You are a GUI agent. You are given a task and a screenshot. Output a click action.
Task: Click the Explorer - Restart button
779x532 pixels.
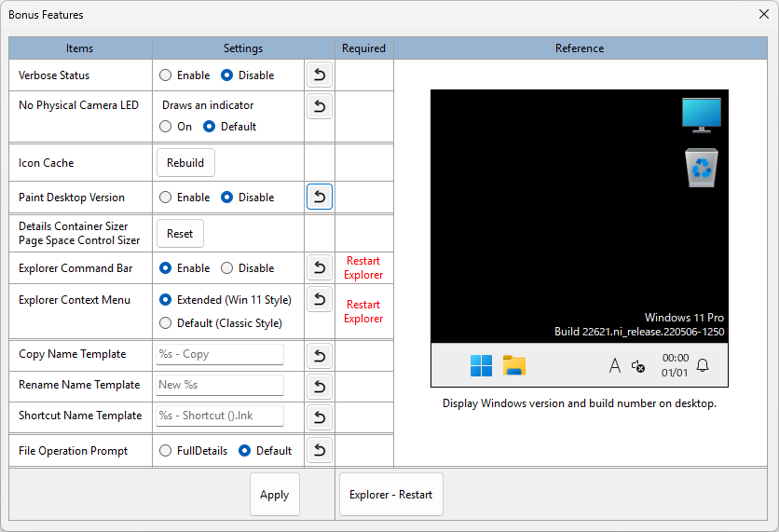(390, 495)
